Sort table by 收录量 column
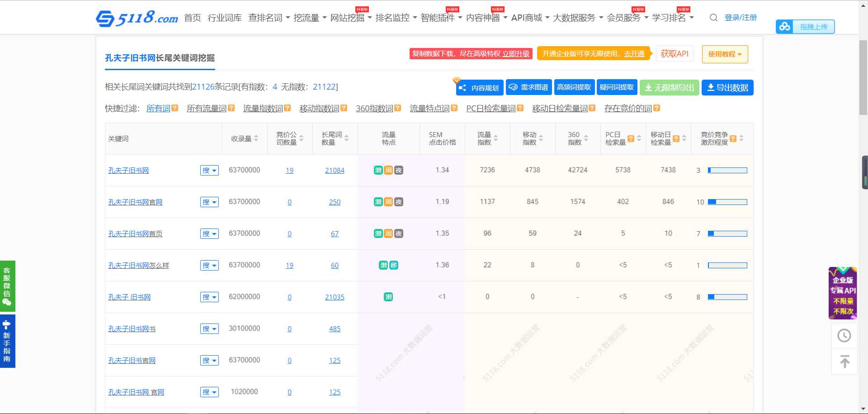The height and width of the screenshot is (414, 868). point(256,138)
